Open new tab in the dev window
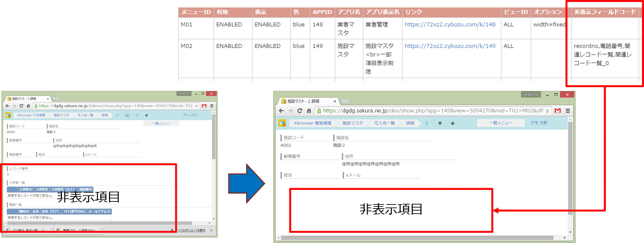 345,101
